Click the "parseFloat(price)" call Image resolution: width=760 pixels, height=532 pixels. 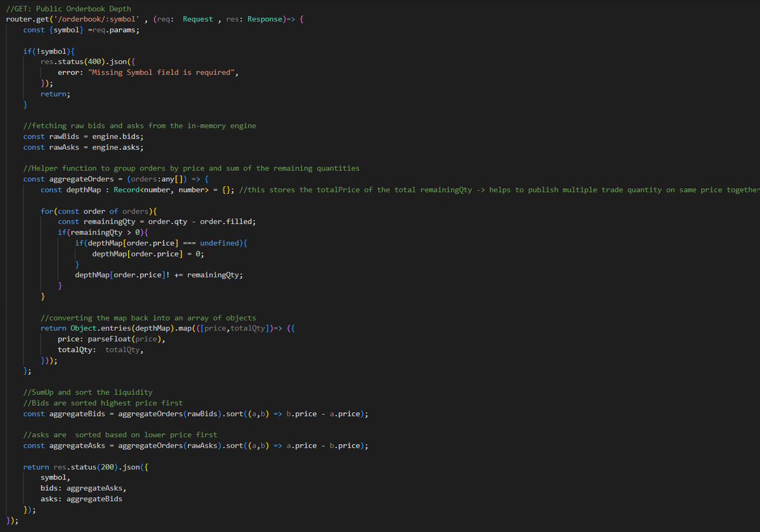(124, 339)
